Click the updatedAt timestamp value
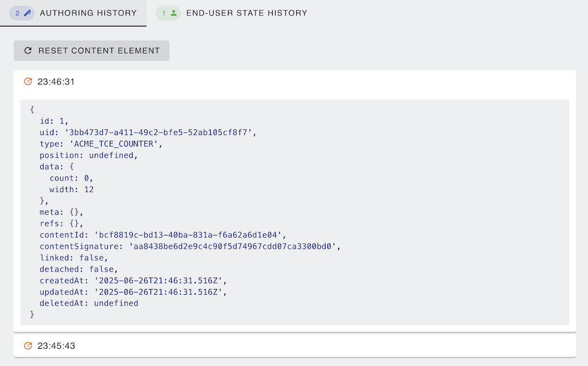Screen dimensions: 588x366 click(x=158, y=292)
